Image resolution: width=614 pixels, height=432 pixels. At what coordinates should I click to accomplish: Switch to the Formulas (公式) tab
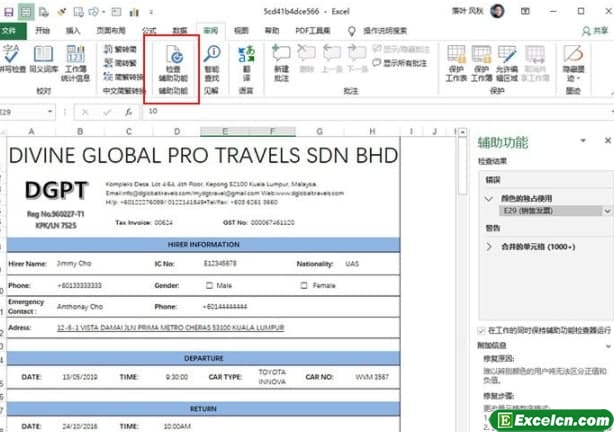(x=150, y=31)
